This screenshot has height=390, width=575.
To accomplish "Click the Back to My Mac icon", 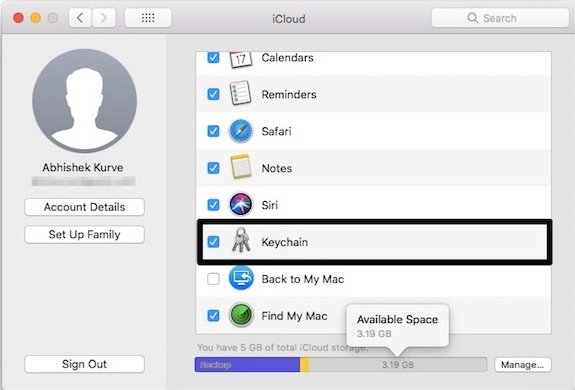I will pyautogui.click(x=241, y=278).
